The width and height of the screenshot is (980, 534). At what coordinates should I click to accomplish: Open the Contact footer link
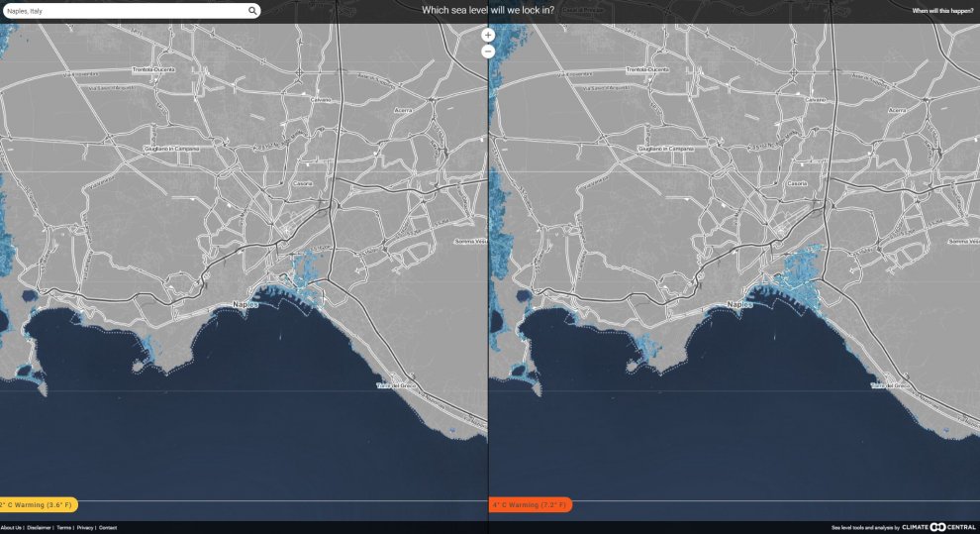pyautogui.click(x=108, y=528)
